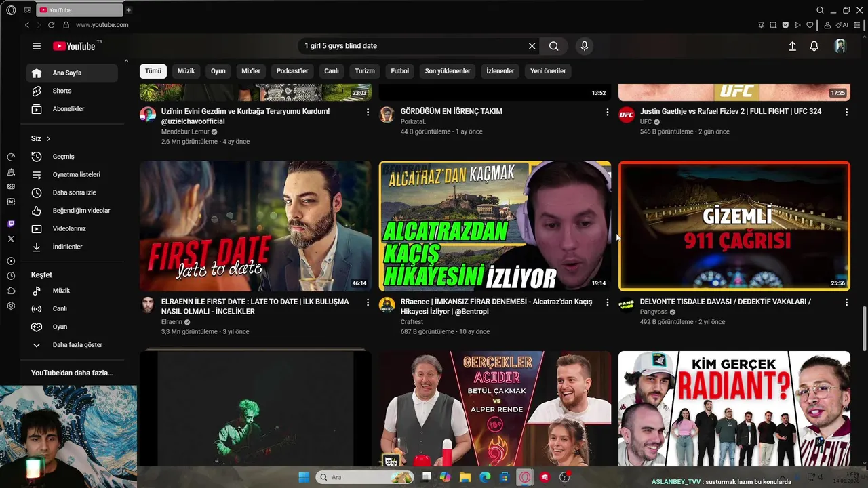This screenshot has height=488, width=868.
Task: Open Geçmiş watch history
Action: tap(72, 157)
